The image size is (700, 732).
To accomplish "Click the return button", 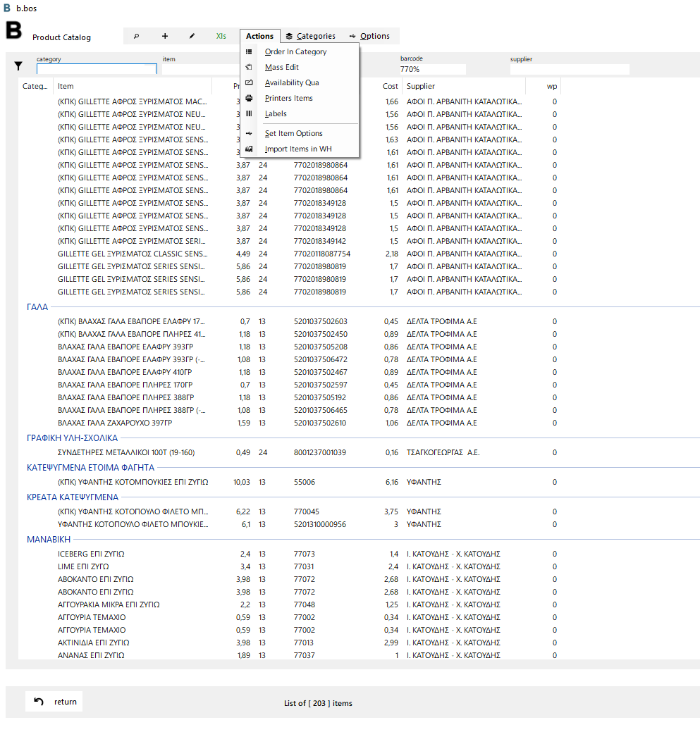I will tap(54, 702).
